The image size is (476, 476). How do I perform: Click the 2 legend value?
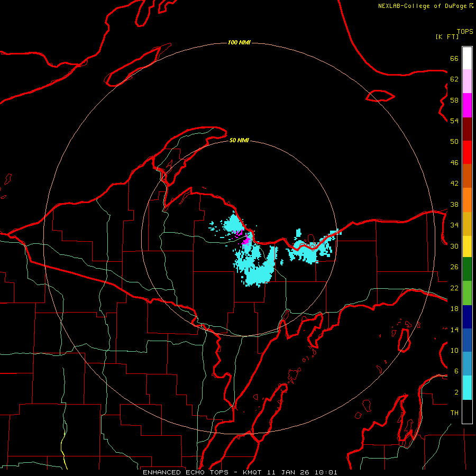pos(456,392)
